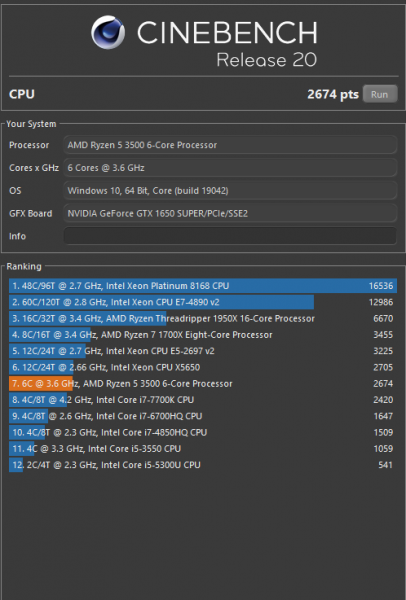
Task: Select the GFX Board GeForce GTX 1650 field
Action: click(230, 213)
